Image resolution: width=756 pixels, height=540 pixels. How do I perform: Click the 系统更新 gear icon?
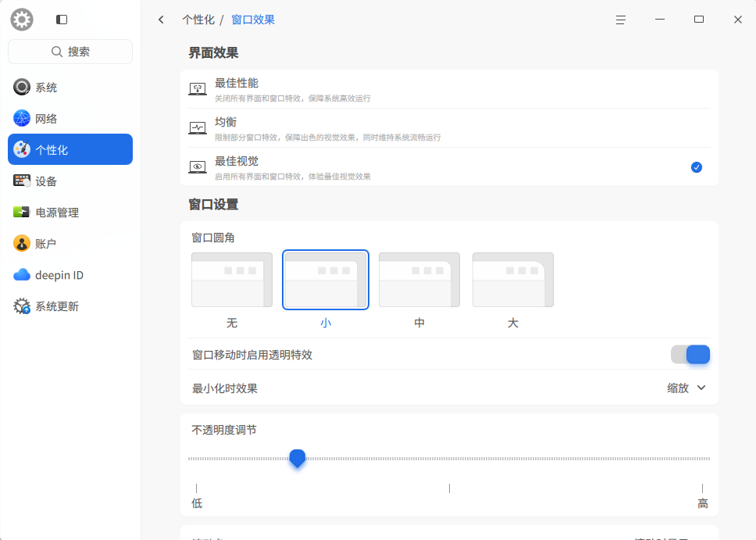(22, 306)
